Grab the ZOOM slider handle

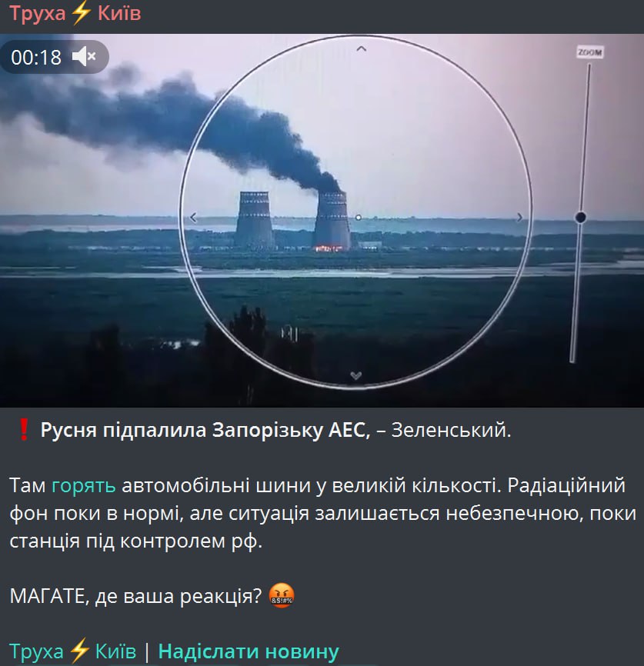581,218
